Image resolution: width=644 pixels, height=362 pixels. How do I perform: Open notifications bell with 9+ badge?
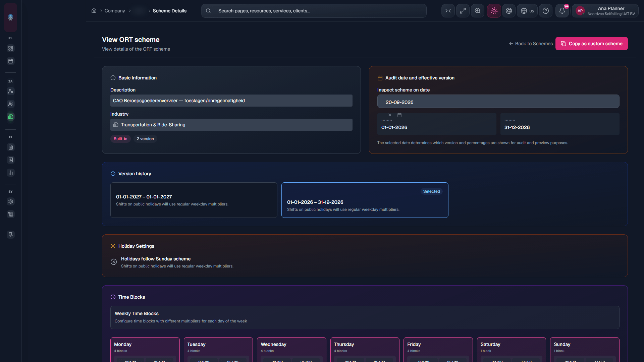click(562, 11)
